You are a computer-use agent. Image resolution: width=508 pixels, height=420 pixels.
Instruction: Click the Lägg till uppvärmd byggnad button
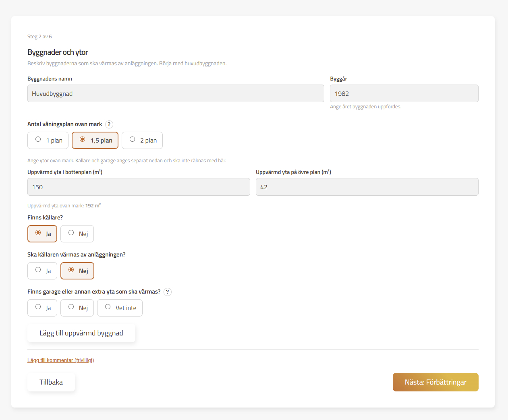coord(81,333)
